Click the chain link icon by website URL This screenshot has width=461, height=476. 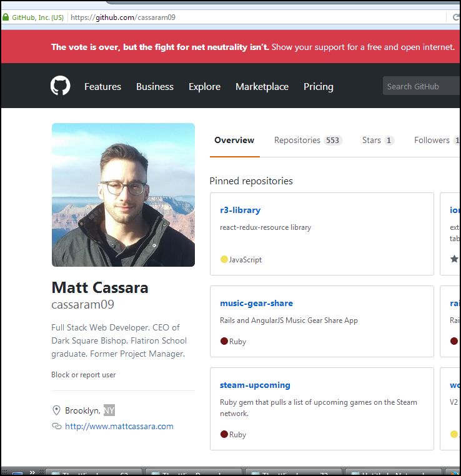pyautogui.click(x=57, y=426)
